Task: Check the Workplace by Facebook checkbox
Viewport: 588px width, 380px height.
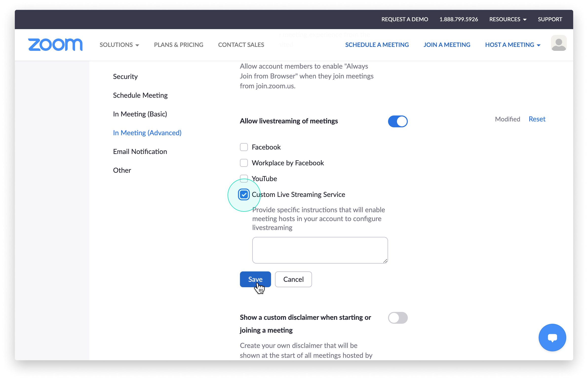Action: (x=244, y=163)
